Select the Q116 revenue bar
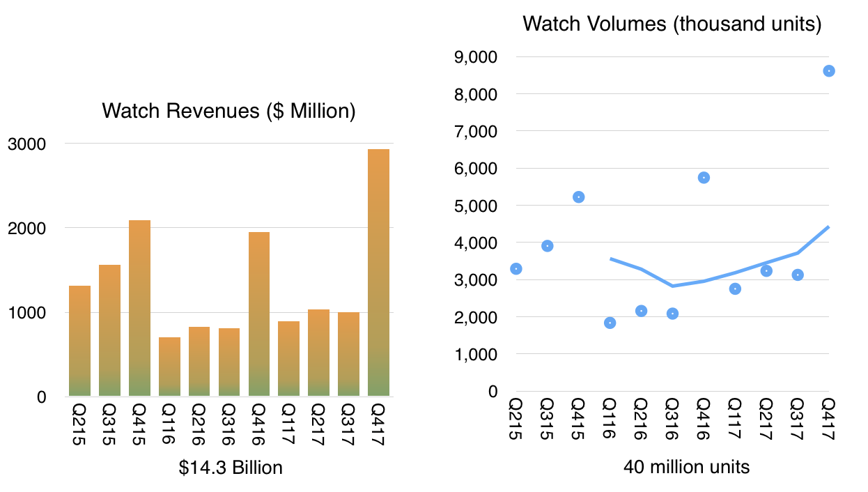868x492 pixels. (169, 367)
